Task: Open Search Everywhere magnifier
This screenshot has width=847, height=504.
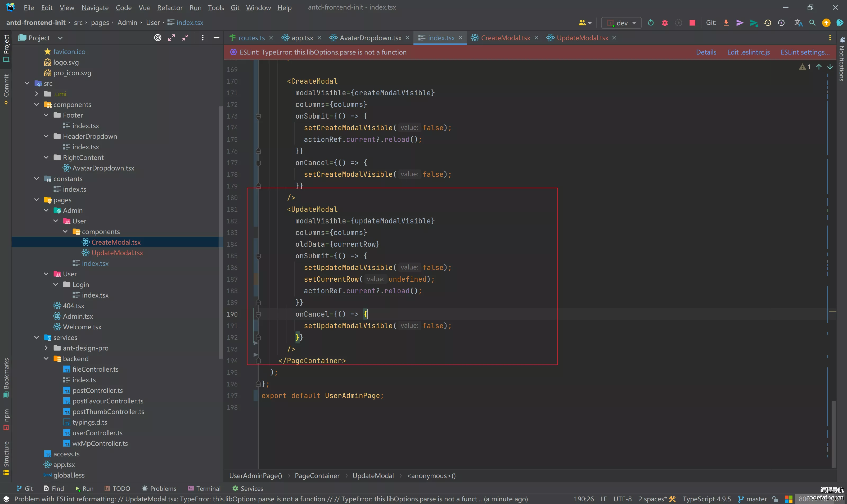Action: pos(812,23)
